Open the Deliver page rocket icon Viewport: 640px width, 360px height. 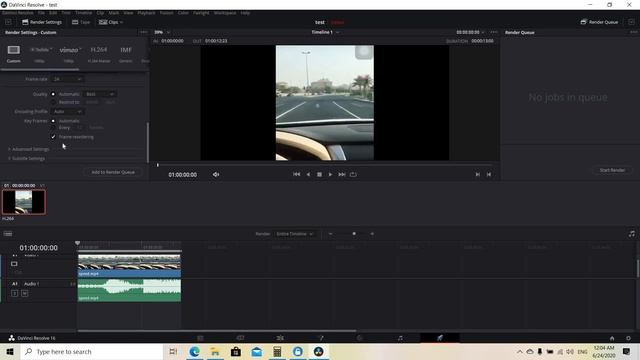click(440, 338)
